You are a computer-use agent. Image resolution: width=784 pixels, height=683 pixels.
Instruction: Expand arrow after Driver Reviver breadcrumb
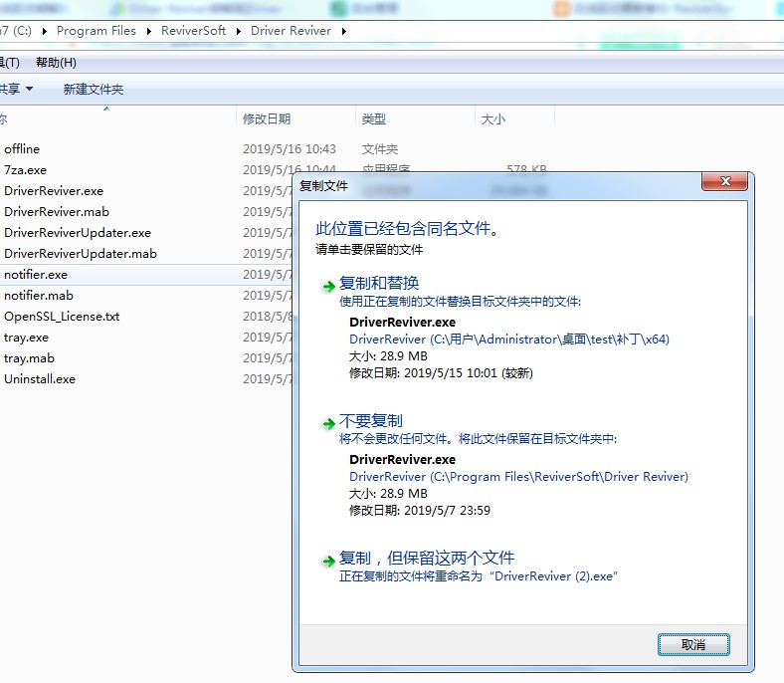click(x=344, y=31)
